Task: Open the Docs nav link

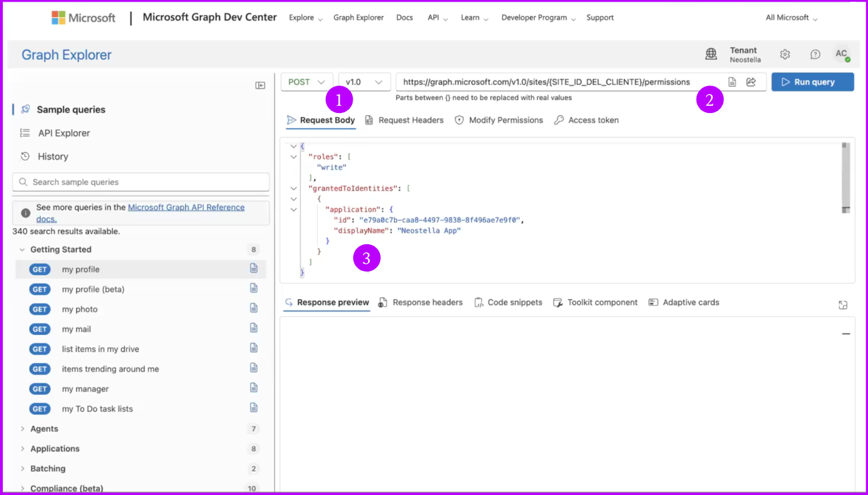Action: pyautogui.click(x=405, y=18)
